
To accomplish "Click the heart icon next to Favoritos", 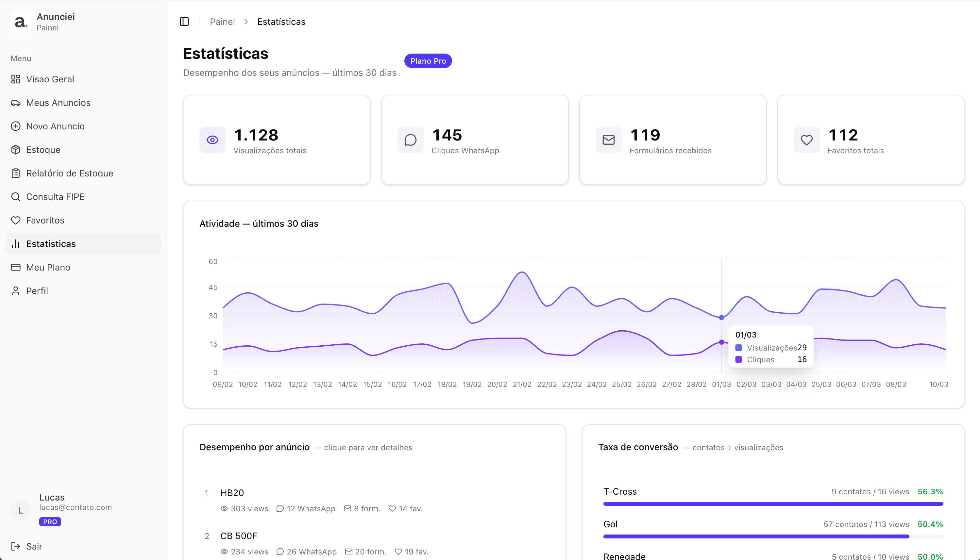I will point(16,220).
